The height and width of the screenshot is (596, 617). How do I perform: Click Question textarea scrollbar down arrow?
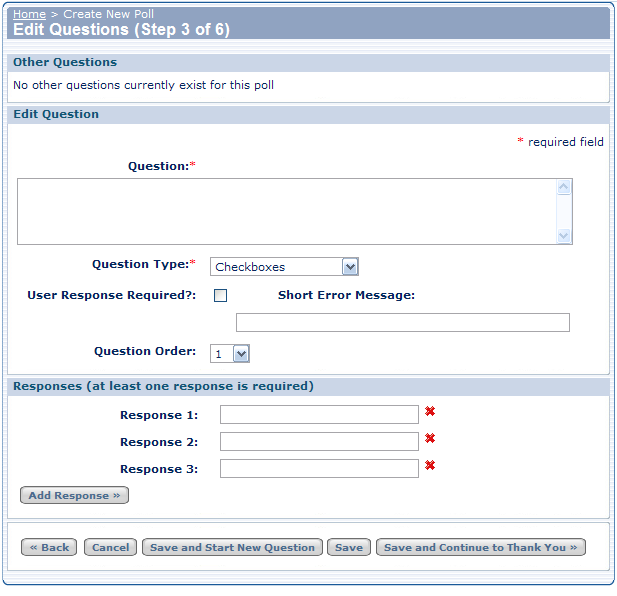pos(564,235)
